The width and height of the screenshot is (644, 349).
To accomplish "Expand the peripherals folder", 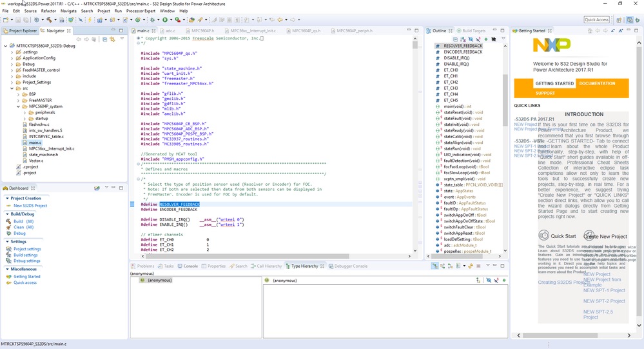I will (24, 113).
